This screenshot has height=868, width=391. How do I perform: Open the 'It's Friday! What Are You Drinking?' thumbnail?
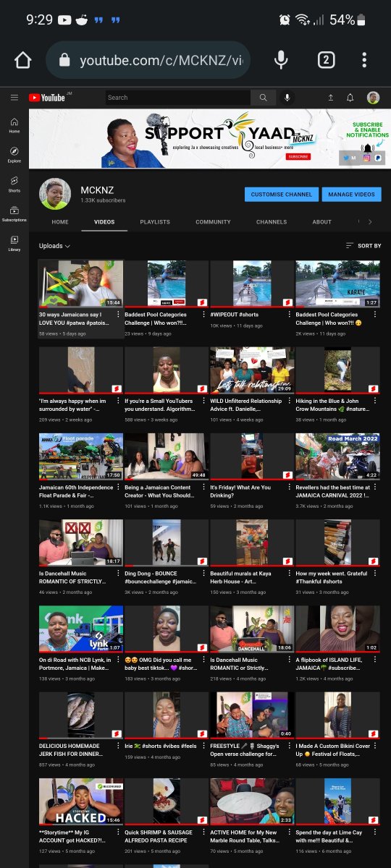coord(252,456)
